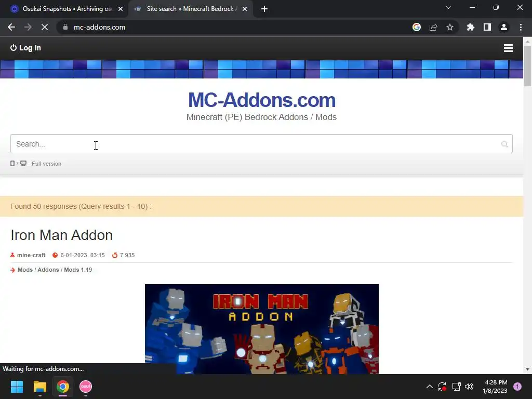Expand the system tray hidden icons chevron
532x399 pixels.
[x=429, y=387]
